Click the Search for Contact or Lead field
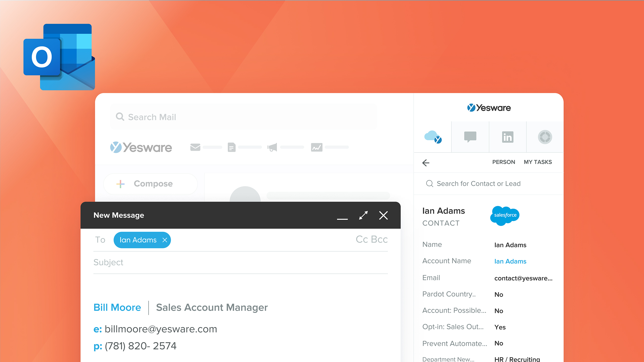This screenshot has height=362, width=644. (x=489, y=184)
